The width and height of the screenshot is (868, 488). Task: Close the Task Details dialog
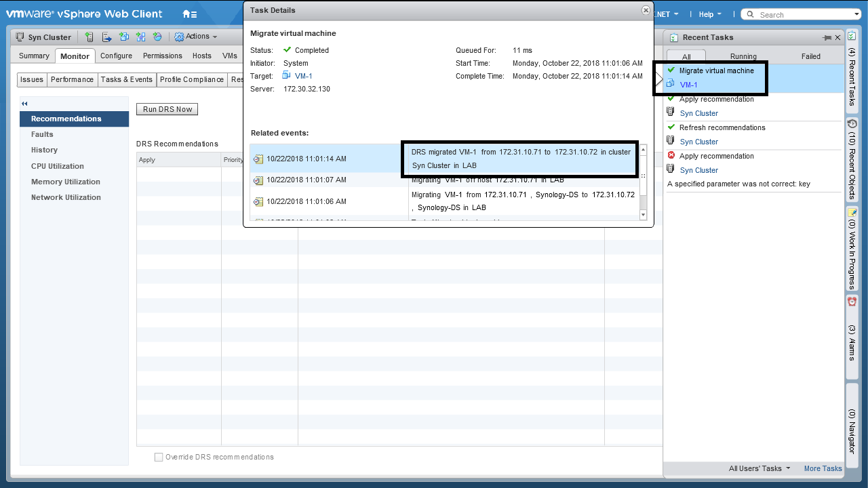(x=646, y=10)
